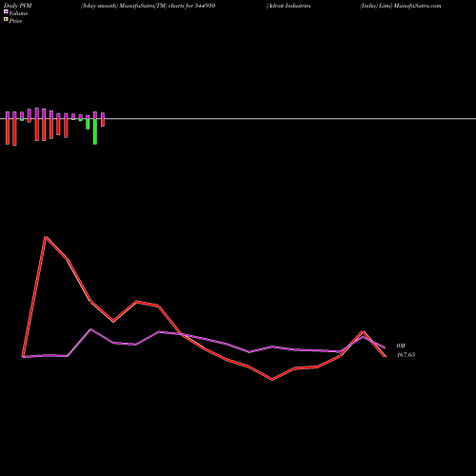
Task: Click the Adroit Industries company name
Action: click(x=288, y=6)
